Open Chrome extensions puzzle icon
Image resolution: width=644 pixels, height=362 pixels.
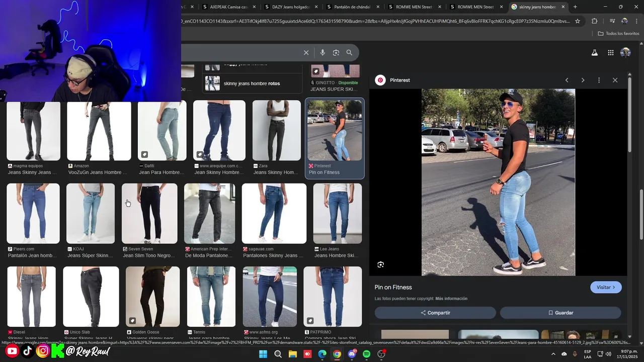(594, 21)
